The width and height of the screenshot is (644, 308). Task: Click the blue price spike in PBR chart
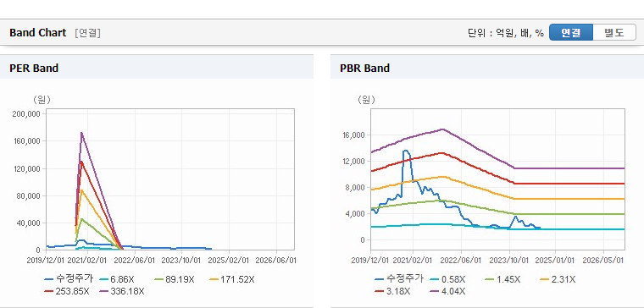point(406,151)
